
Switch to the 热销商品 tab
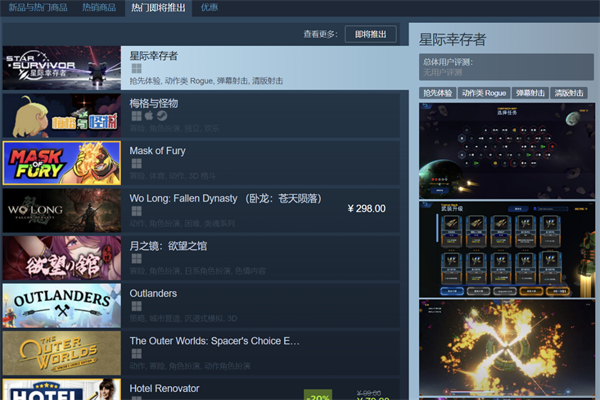pyautogui.click(x=99, y=7)
